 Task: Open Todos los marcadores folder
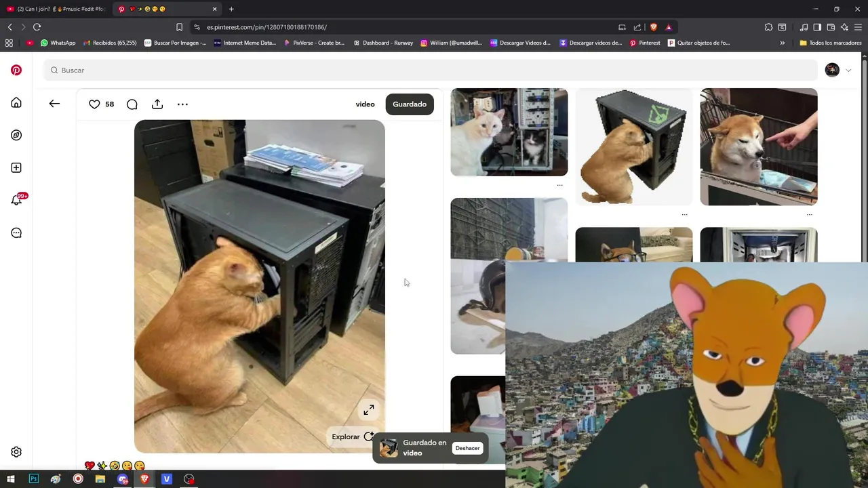click(x=831, y=43)
